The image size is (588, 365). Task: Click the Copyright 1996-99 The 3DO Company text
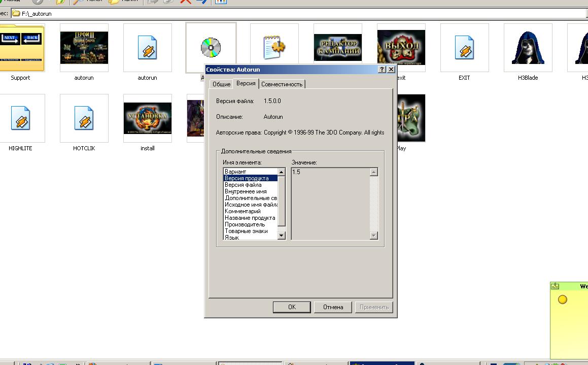324,132
